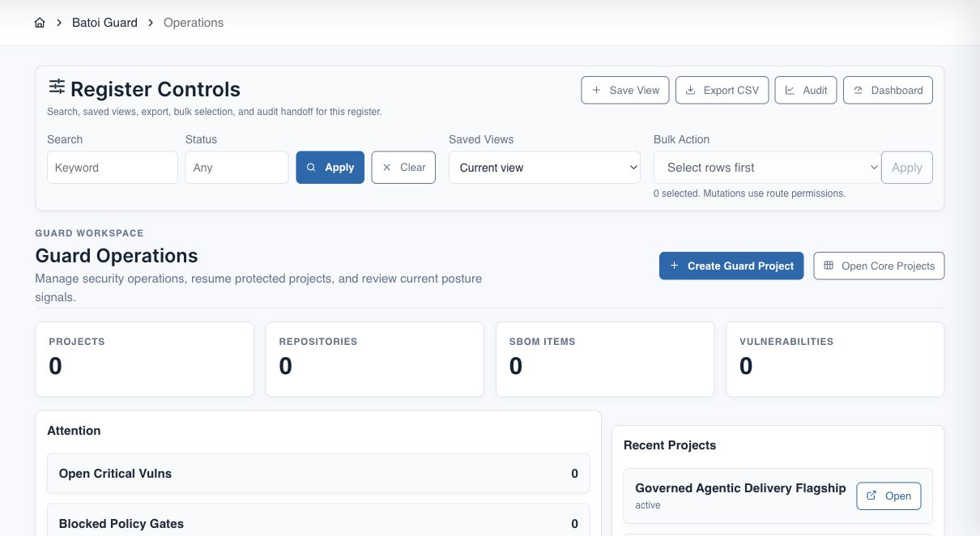The width and height of the screenshot is (980, 536).
Task: Apply the search filters
Action: click(330, 168)
